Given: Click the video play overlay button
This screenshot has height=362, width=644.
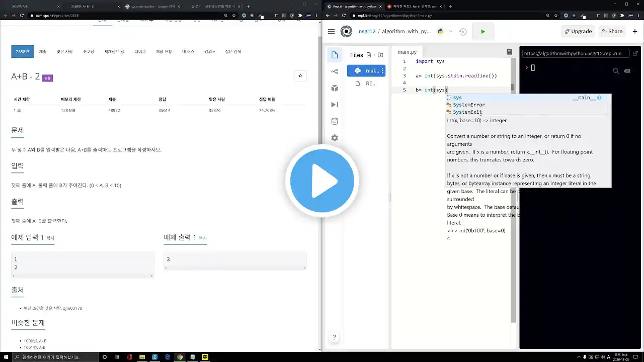Looking at the screenshot, I should pos(322,181).
